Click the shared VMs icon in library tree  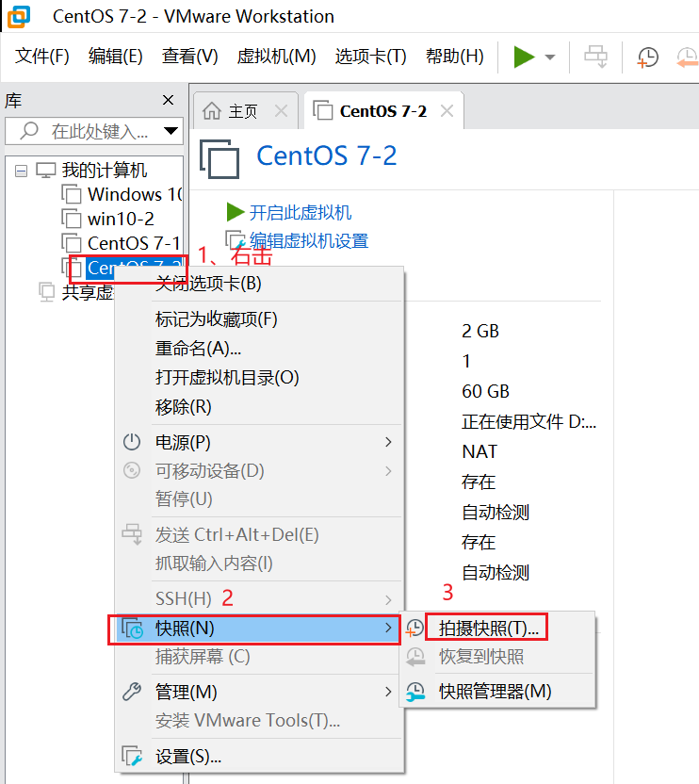coord(46,291)
